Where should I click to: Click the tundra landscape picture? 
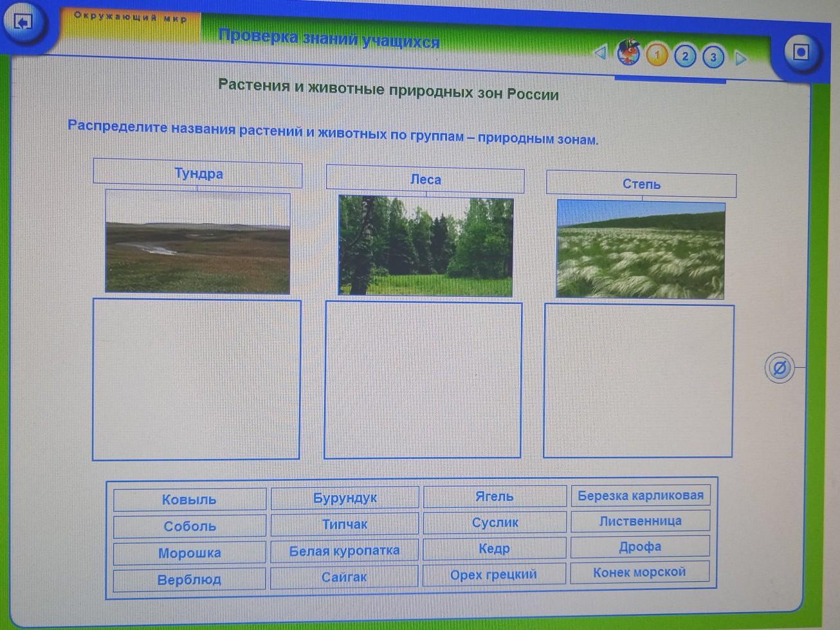(197, 242)
